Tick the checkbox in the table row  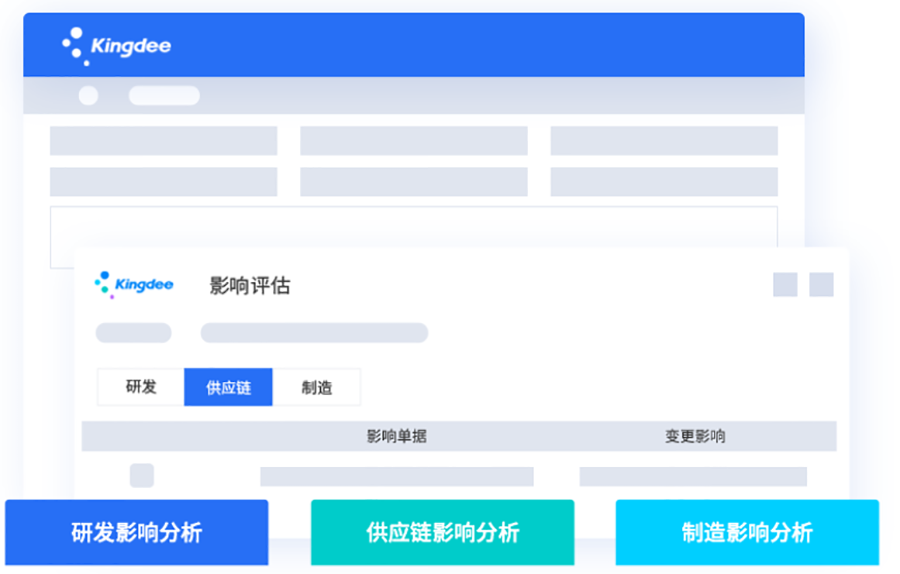(x=142, y=475)
